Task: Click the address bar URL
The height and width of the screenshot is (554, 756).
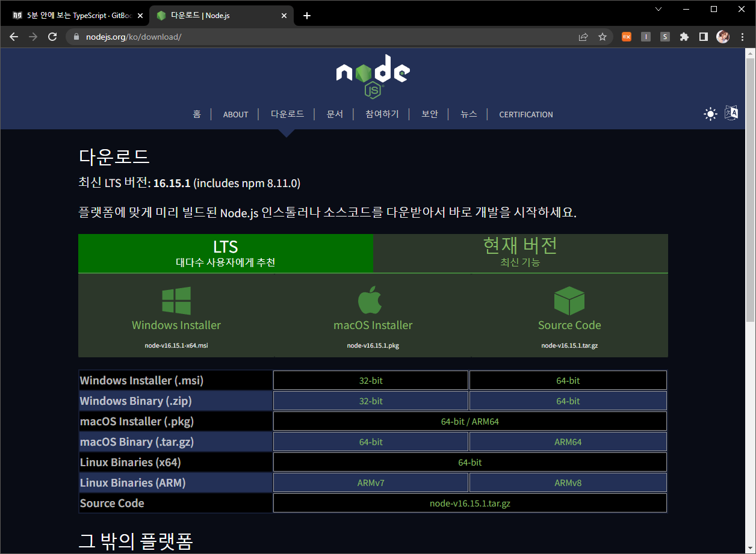Action: 134,37
